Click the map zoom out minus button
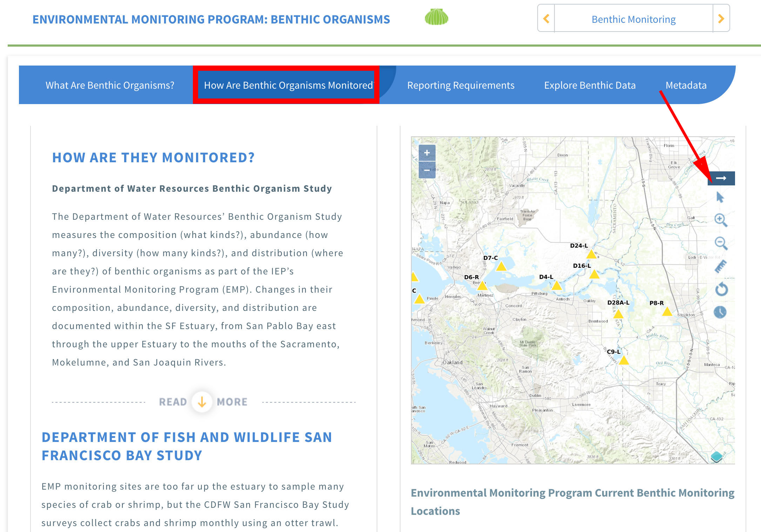 [x=427, y=170]
